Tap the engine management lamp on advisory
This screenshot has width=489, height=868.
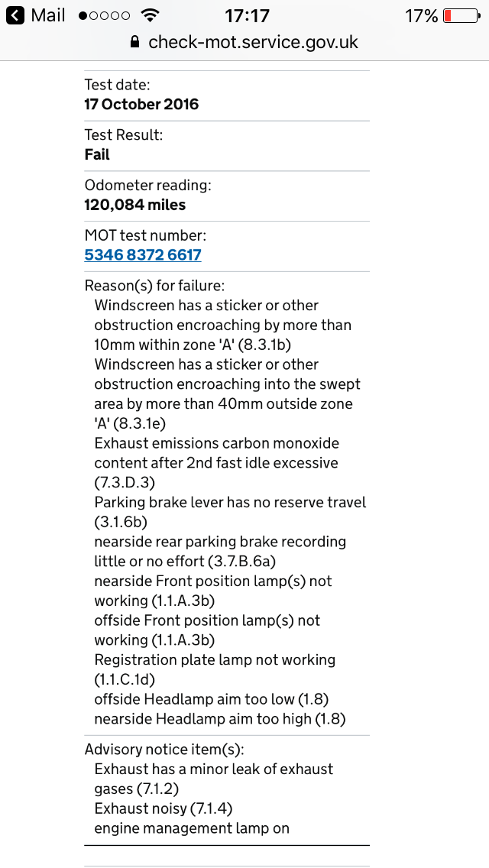(192, 829)
